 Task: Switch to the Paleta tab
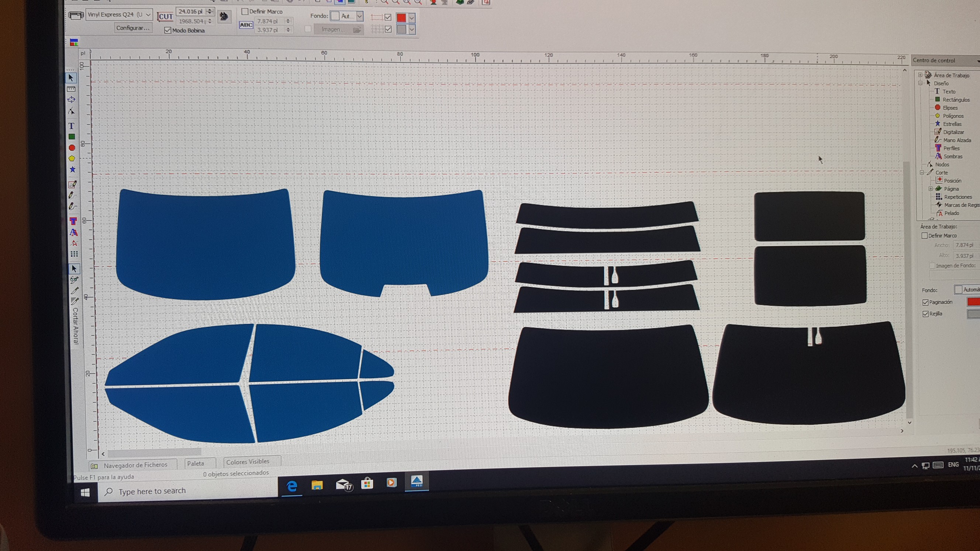tap(196, 463)
